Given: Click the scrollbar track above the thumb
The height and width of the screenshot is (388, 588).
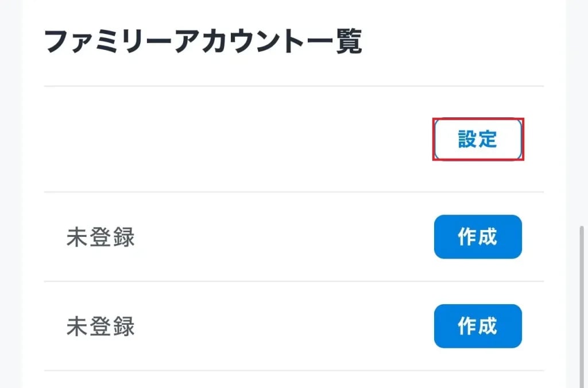Looking at the screenshot, I should 583,115.
